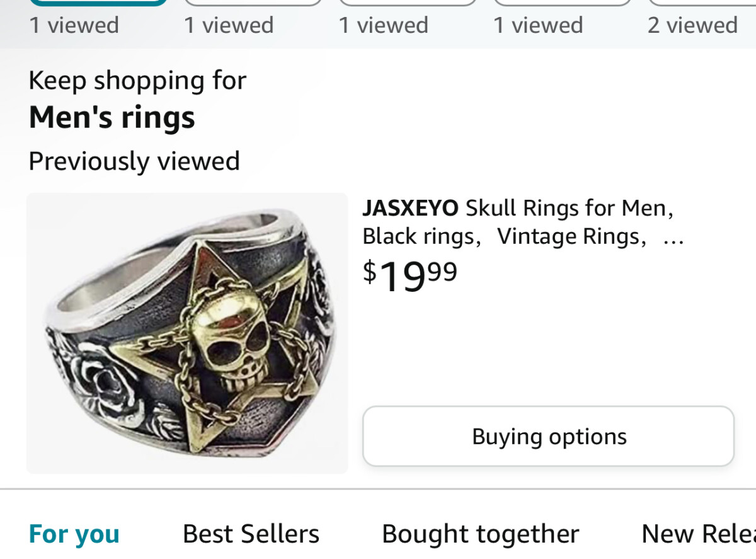Tap the ellipsis ending the product title

point(673,238)
